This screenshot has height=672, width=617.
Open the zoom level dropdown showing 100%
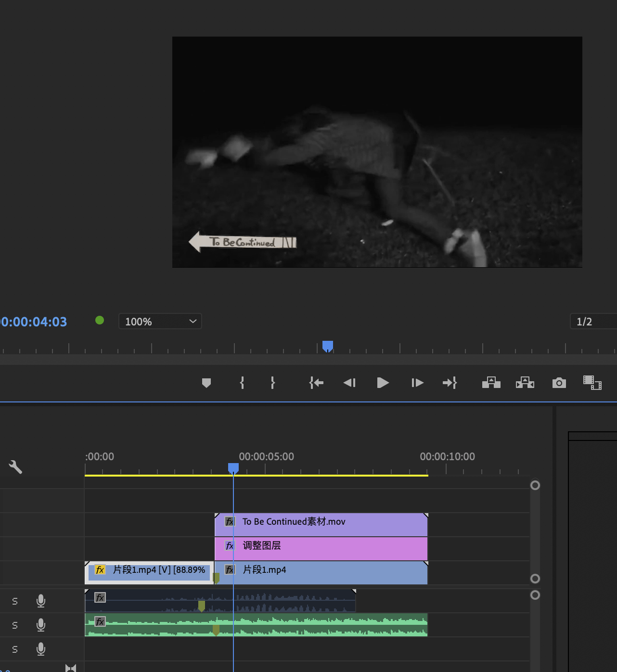pyautogui.click(x=160, y=321)
